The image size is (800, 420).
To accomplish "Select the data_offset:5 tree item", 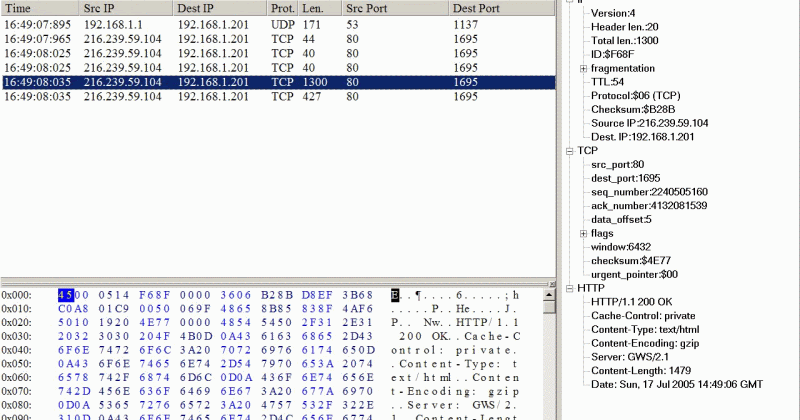I will pyautogui.click(x=621, y=220).
